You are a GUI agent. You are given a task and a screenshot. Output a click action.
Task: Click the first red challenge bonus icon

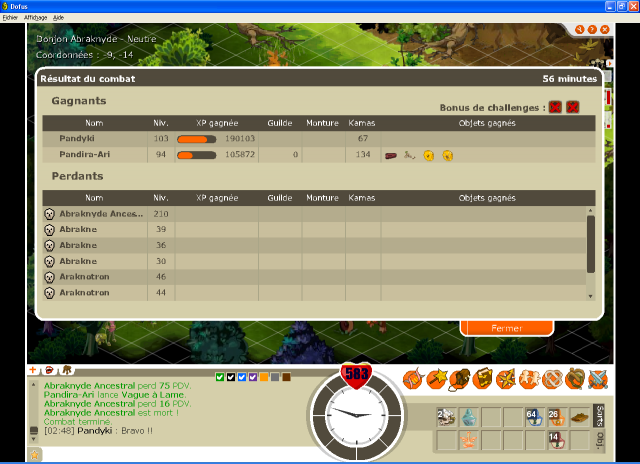pyautogui.click(x=555, y=107)
